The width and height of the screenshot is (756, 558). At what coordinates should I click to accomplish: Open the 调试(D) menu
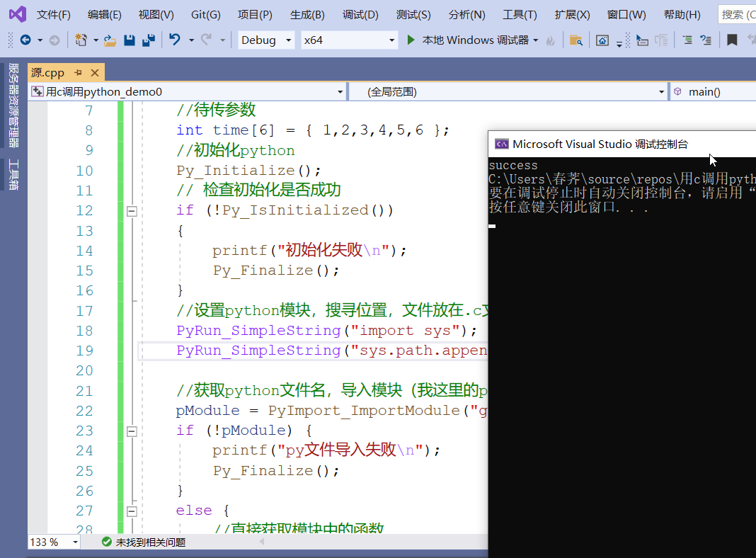(360, 15)
